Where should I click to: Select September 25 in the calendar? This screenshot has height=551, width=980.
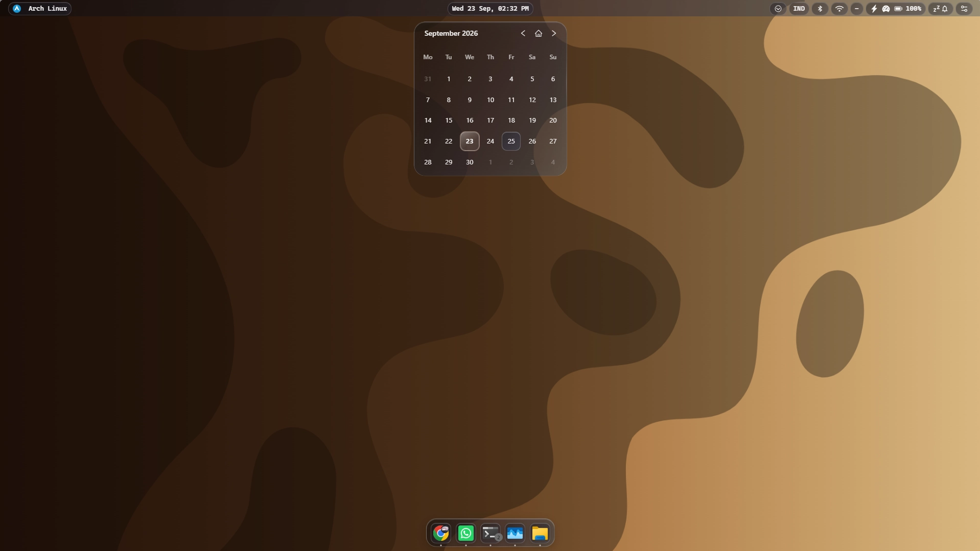511,141
